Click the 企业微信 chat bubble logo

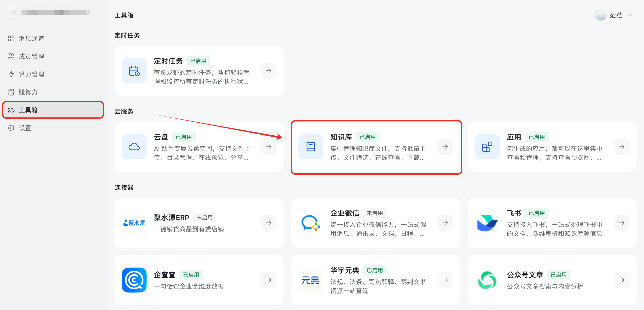point(311,223)
